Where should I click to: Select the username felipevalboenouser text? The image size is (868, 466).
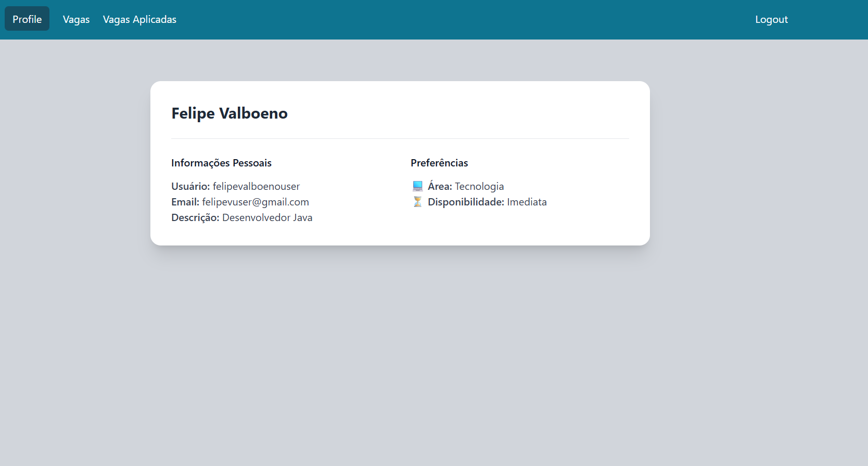click(256, 186)
